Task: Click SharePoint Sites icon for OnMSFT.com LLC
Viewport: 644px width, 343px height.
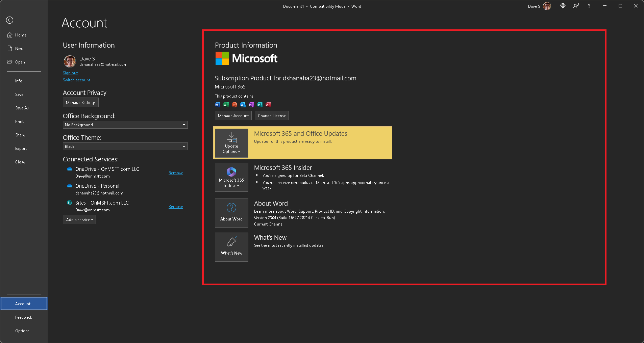Action: click(x=70, y=203)
